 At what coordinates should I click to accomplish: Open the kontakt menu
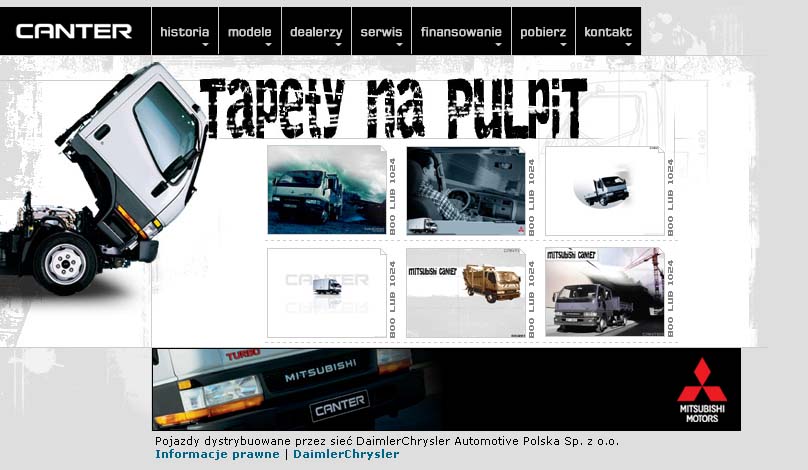coord(608,31)
